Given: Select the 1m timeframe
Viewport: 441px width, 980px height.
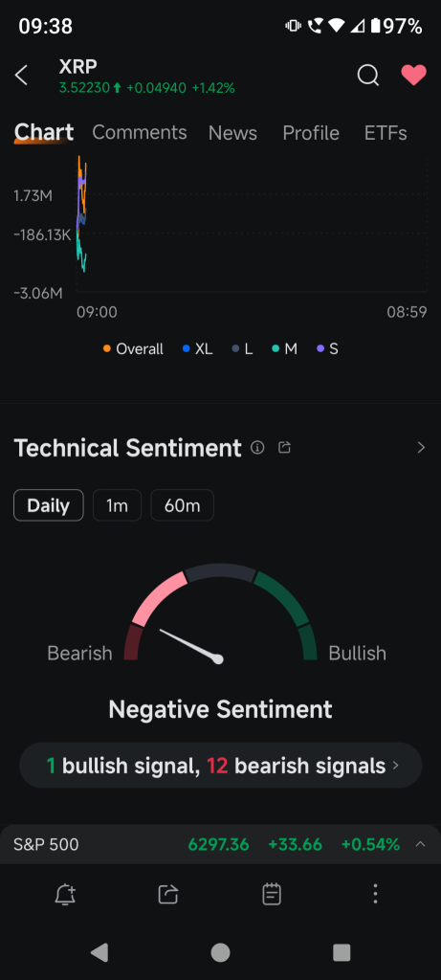Looking at the screenshot, I should 117,505.
